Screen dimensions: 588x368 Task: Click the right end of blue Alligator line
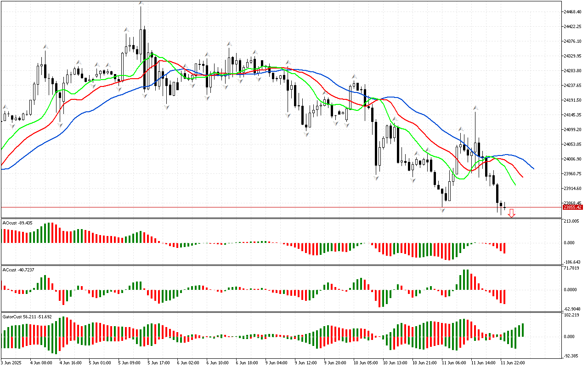pos(533,168)
